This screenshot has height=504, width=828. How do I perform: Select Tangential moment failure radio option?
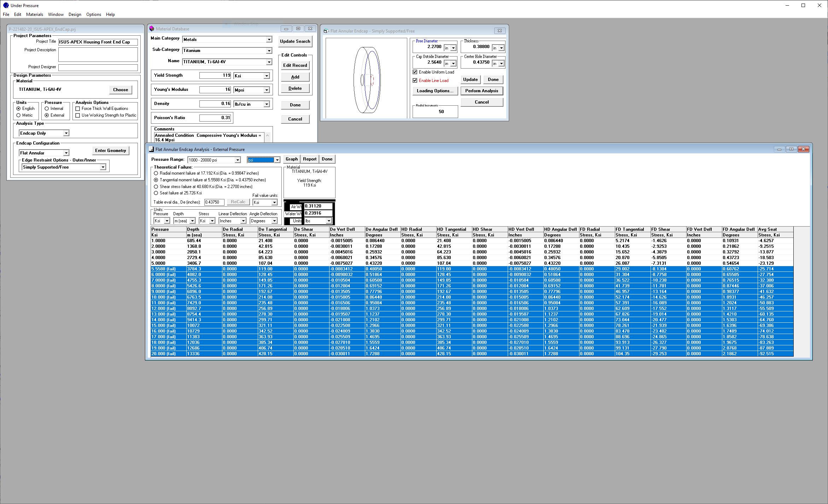click(156, 180)
